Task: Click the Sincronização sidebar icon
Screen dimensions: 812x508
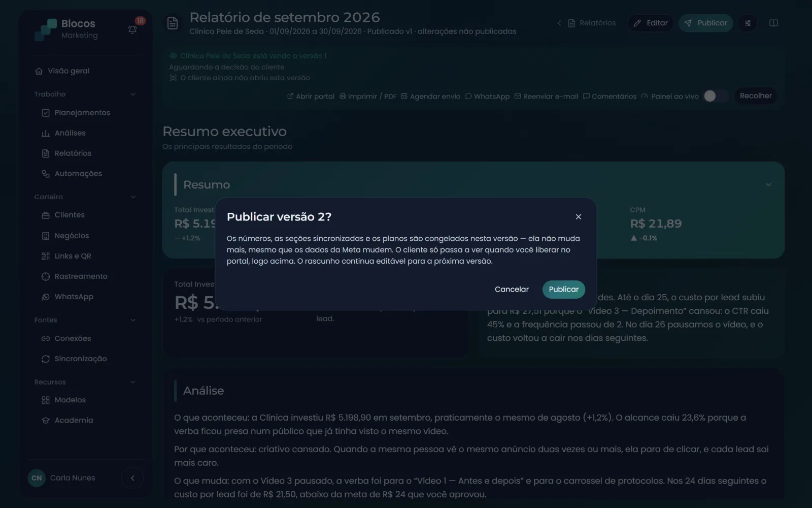Action: click(46, 359)
